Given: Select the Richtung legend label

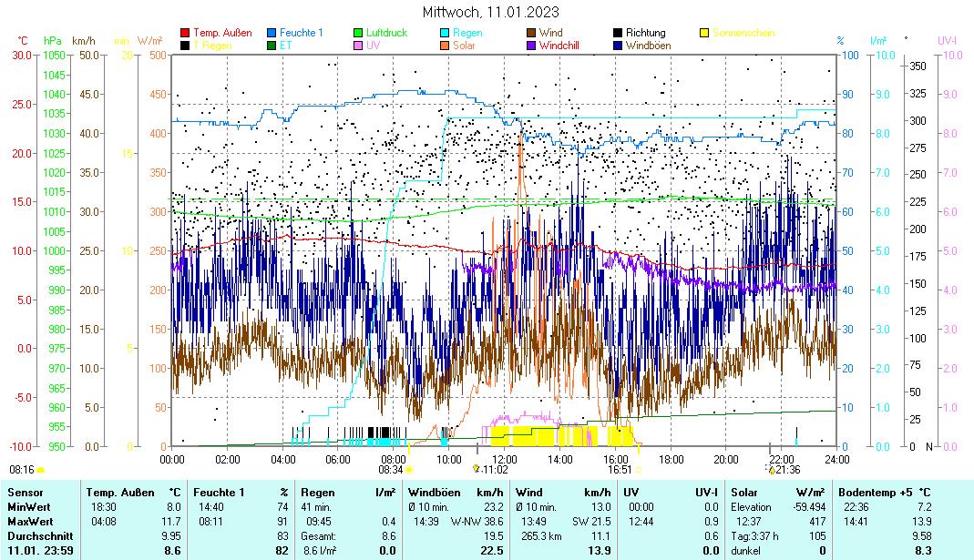Looking at the screenshot, I should 645,33.
